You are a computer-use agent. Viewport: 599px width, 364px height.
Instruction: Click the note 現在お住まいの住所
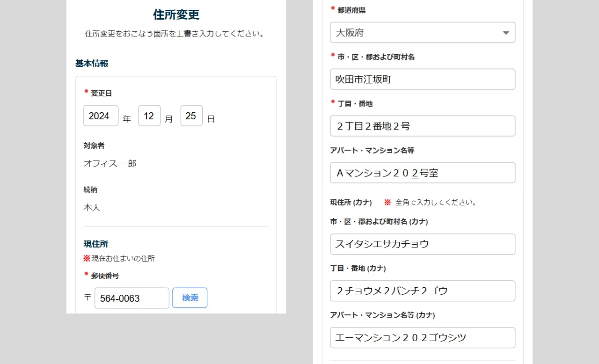(123, 258)
